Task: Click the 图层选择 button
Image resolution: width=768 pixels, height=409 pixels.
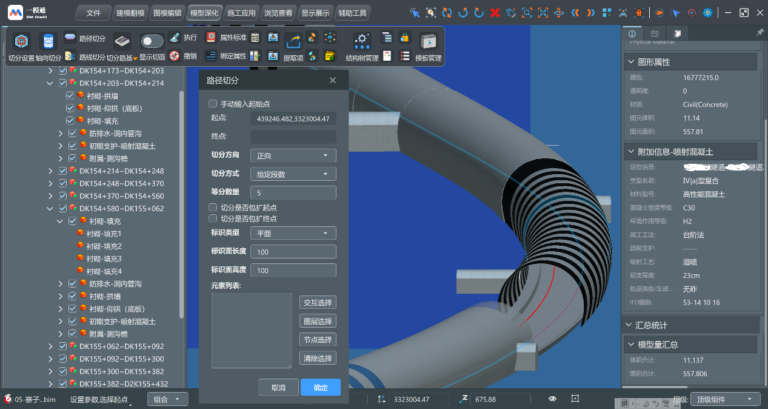Action: tap(317, 321)
